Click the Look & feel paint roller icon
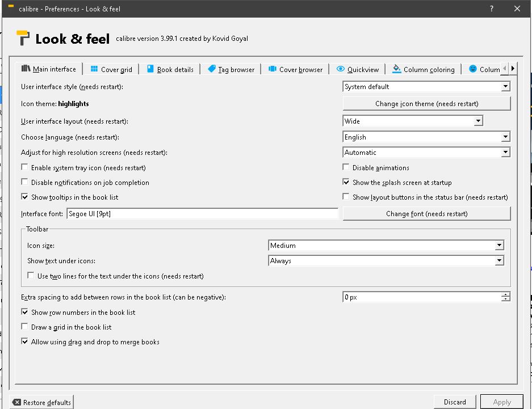The height and width of the screenshot is (409, 532). point(23,38)
